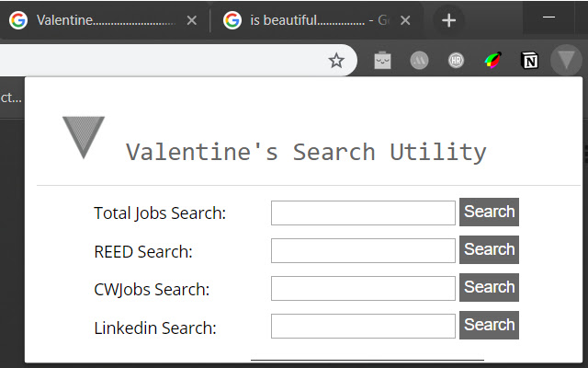Open the sleeping-face briefcase extension
588x368 pixels.
(382, 60)
